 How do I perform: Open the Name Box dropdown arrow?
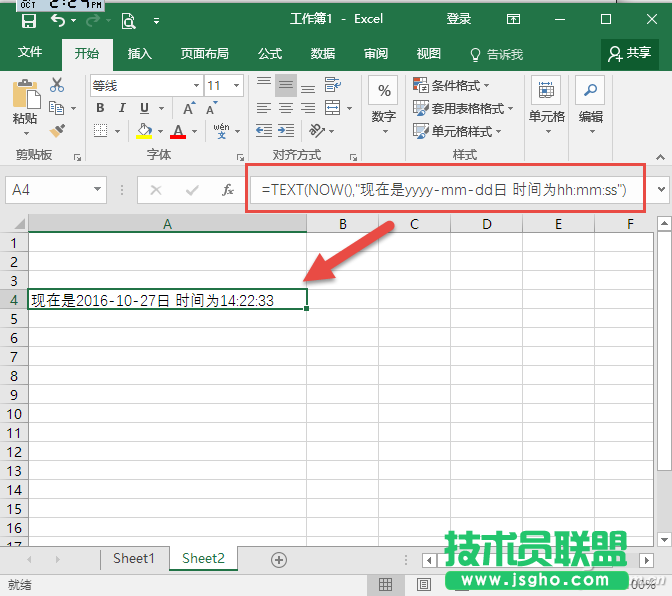coord(98,189)
